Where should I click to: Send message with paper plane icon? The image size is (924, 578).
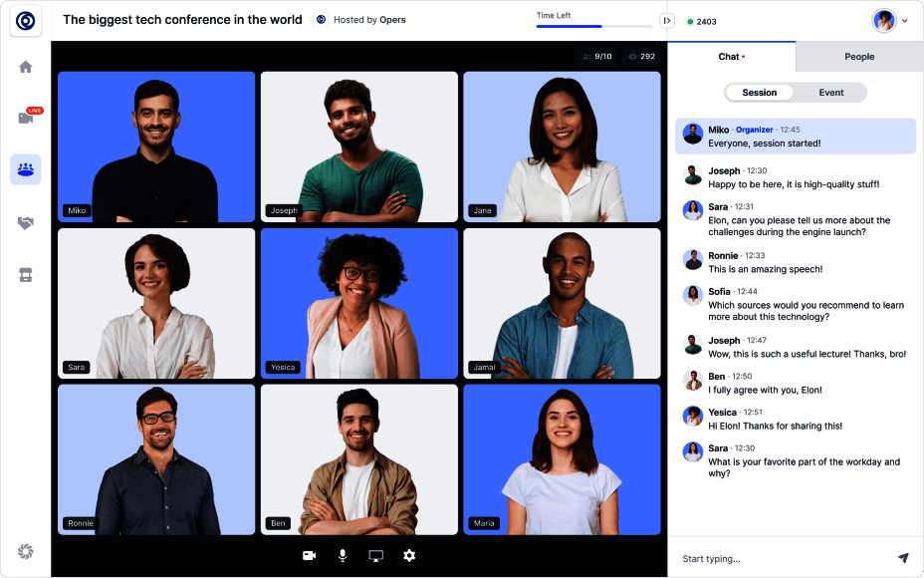(x=903, y=558)
